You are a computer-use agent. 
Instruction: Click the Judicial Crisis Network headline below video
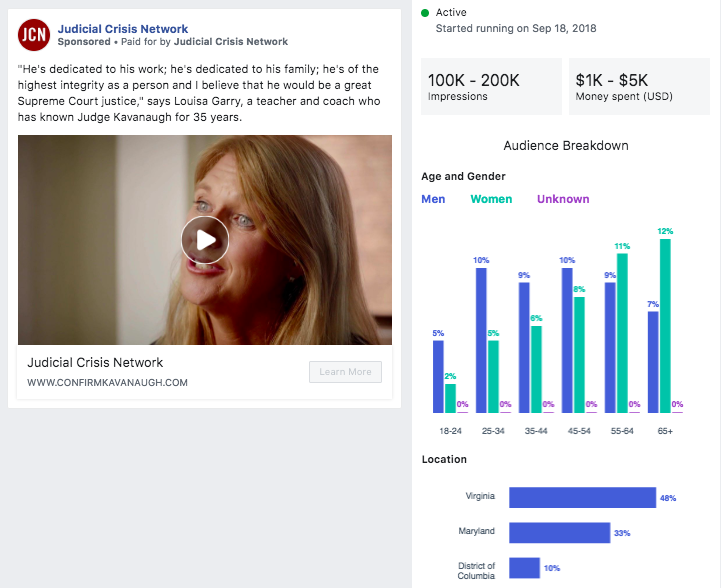[95, 362]
